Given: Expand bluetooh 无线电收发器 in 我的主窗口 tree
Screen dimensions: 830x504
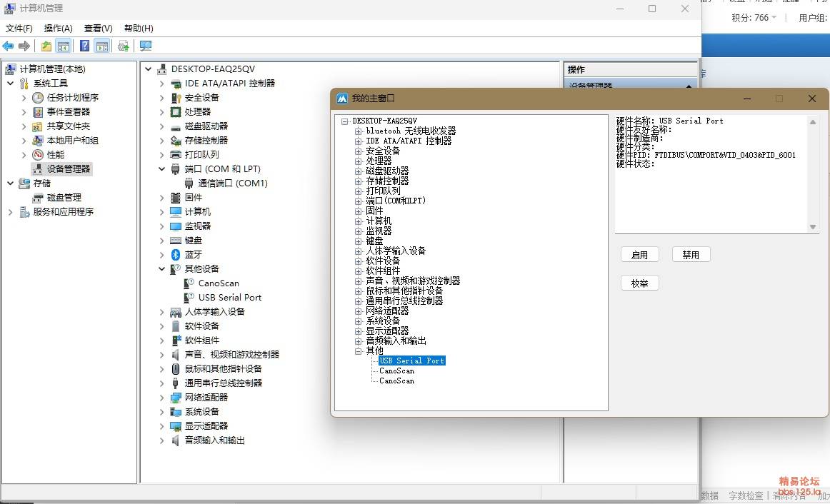Looking at the screenshot, I should (358, 131).
